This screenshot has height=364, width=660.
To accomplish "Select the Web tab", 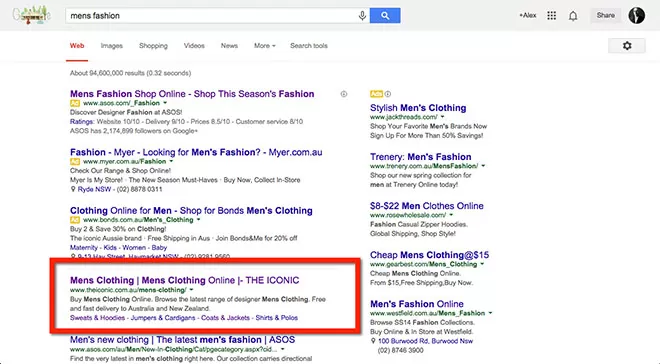I will tap(77, 46).
